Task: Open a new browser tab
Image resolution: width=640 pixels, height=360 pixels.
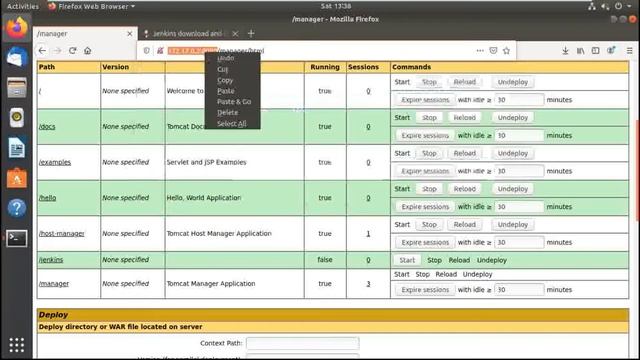Action: click(251, 33)
